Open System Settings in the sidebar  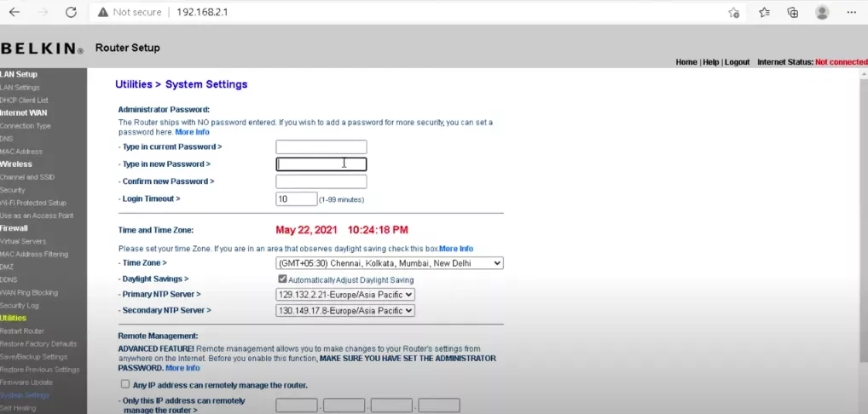click(x=25, y=395)
